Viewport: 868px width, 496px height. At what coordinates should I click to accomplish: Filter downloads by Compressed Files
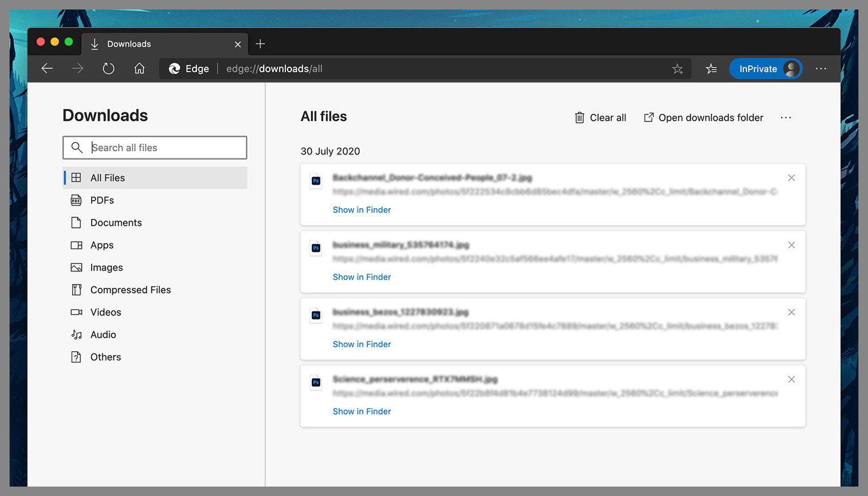point(155,289)
